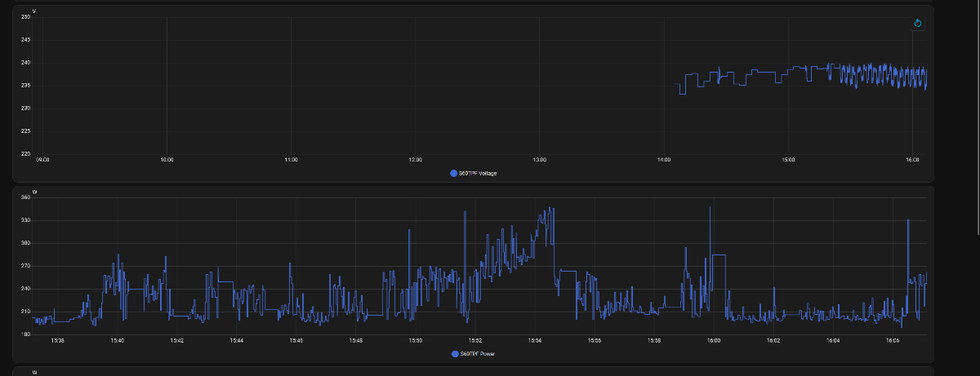Click the blue dot beside S60TPF Voltage
This screenshot has height=376, width=980.
pyautogui.click(x=453, y=174)
